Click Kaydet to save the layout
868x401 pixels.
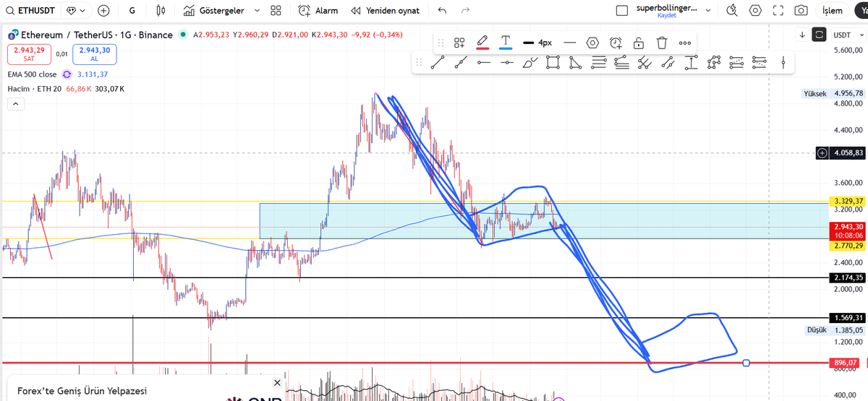coord(667,16)
